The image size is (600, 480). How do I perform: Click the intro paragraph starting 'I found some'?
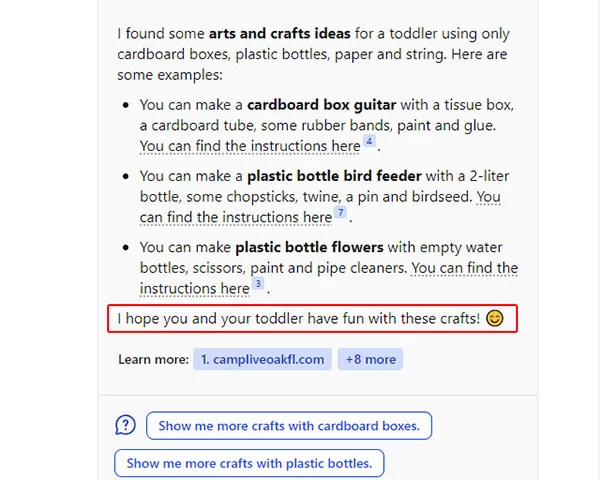313,54
